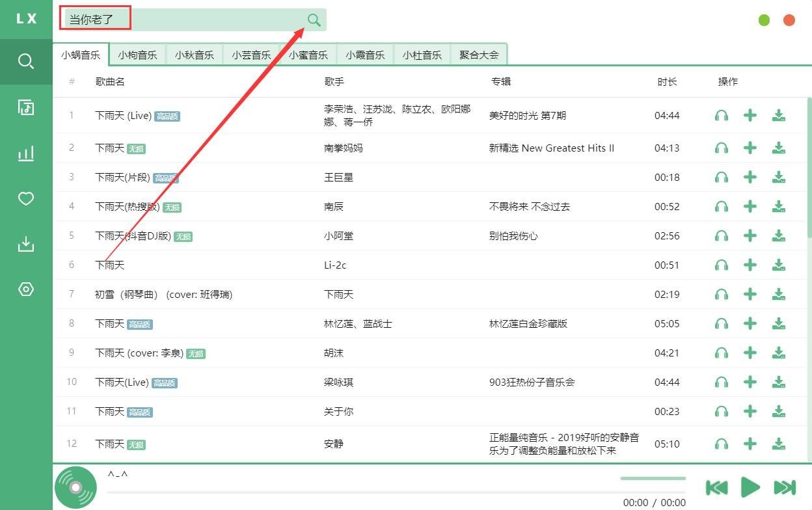Open settings hexagon icon in sidebar
This screenshot has height=510, width=812.
click(26, 289)
